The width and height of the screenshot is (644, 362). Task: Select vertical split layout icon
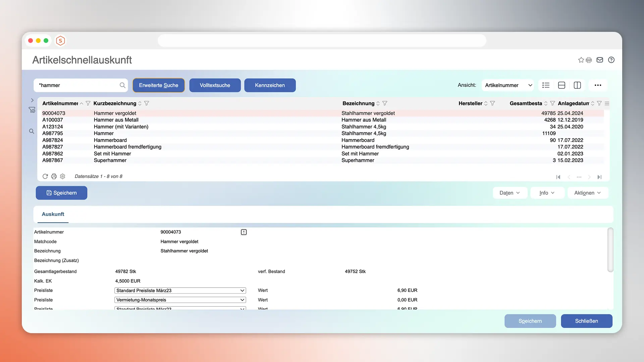click(x=577, y=85)
